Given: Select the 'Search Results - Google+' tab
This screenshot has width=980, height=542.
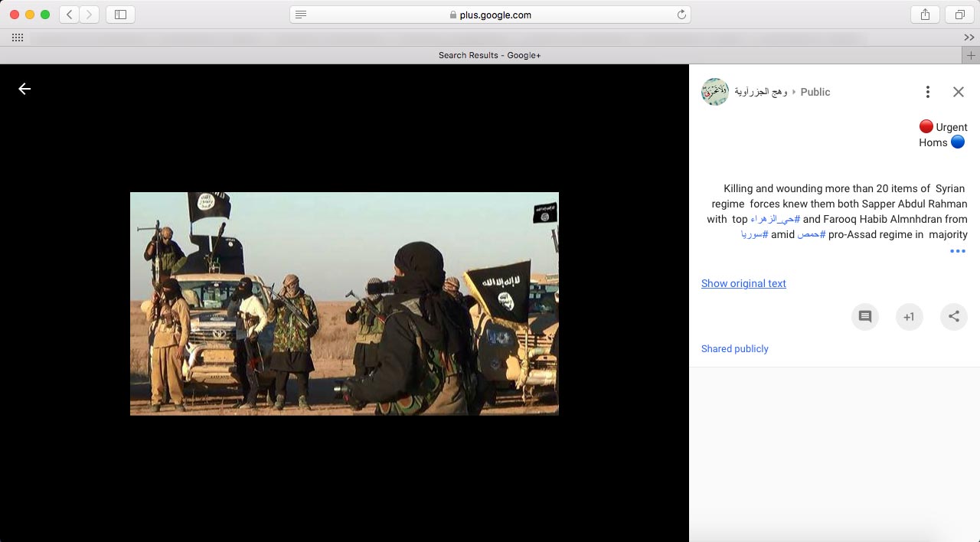Looking at the screenshot, I should pyautogui.click(x=489, y=55).
